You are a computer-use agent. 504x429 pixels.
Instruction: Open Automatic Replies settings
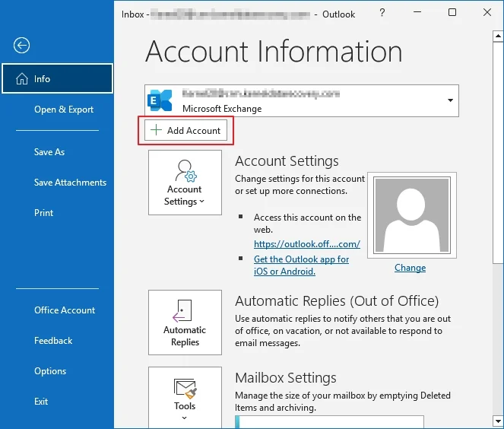click(x=185, y=323)
